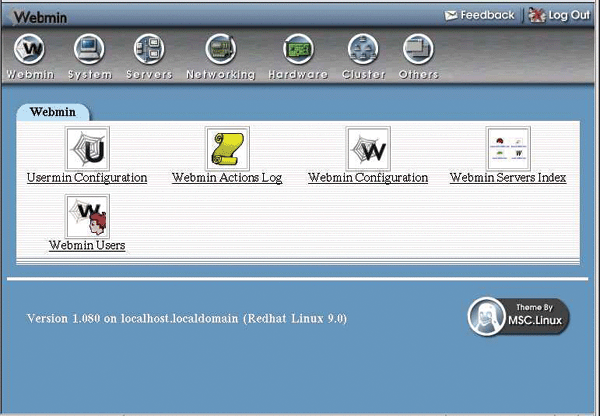The width and height of the screenshot is (600, 416).
Task: Open the Webmin Actions Log scroll icon
Action: [x=227, y=148]
